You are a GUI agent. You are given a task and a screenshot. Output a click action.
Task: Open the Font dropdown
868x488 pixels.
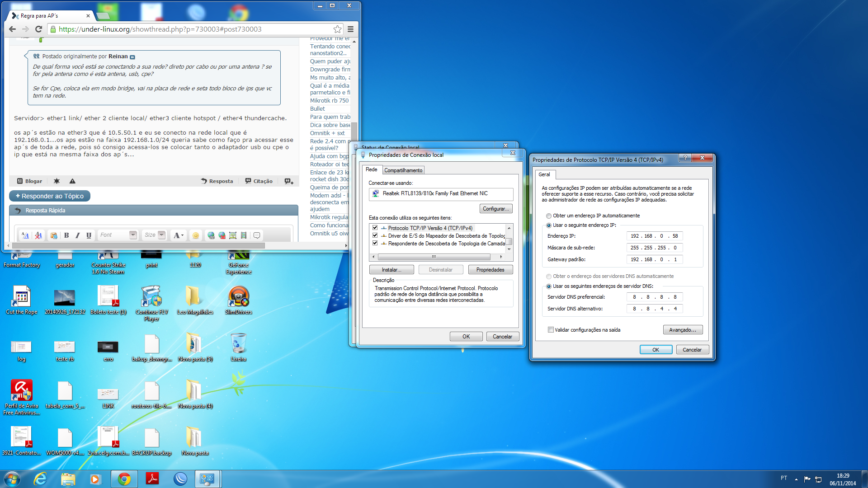[x=132, y=235]
